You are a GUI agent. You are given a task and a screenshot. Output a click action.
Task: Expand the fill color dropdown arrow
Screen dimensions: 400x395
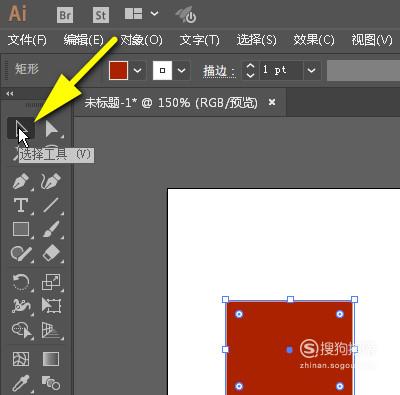coord(137,70)
